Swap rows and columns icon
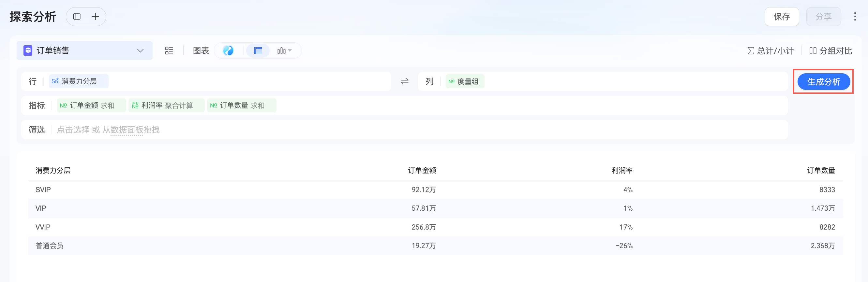The width and height of the screenshot is (868, 282). (x=405, y=81)
